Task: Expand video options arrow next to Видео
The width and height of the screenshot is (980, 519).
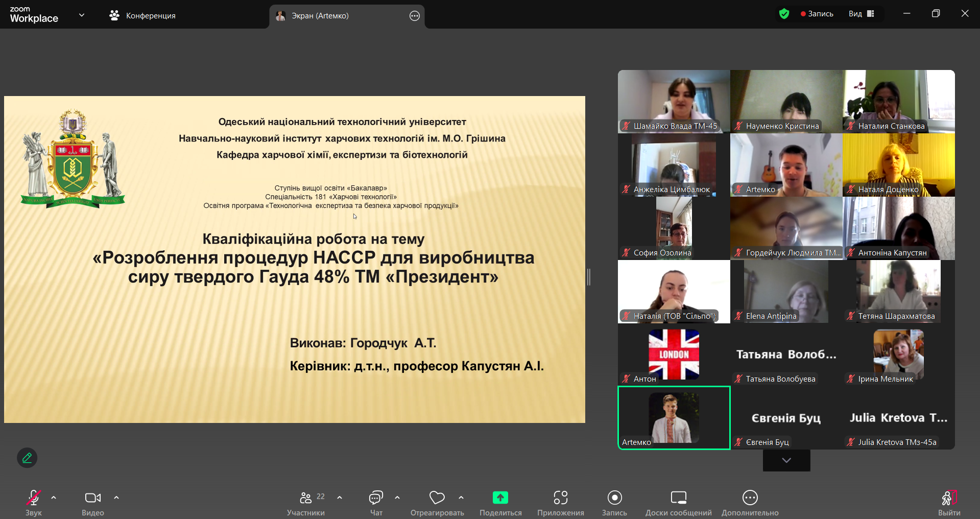Action: pos(116,498)
